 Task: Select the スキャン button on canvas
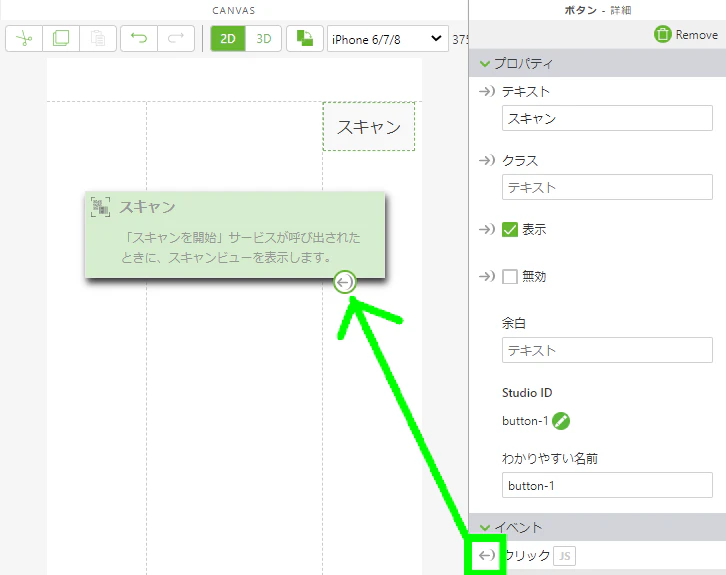coord(369,126)
